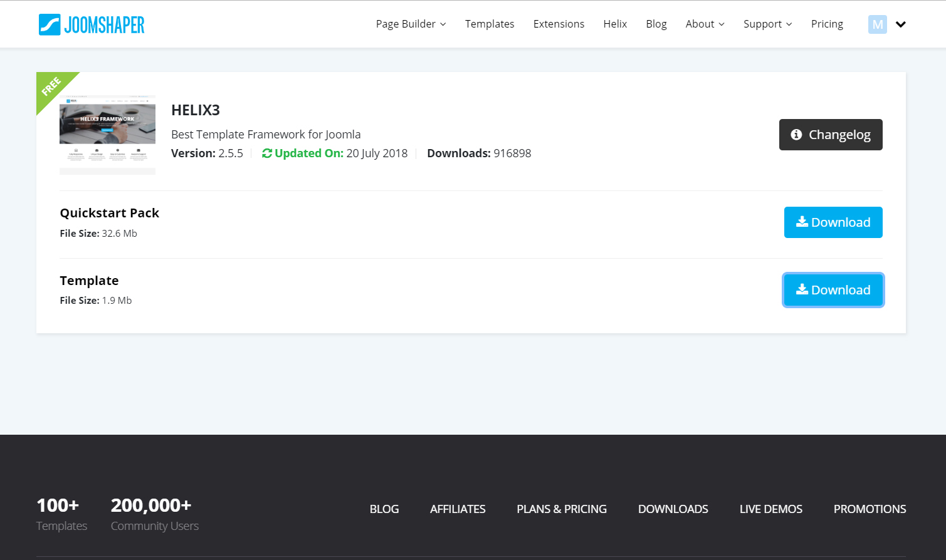This screenshot has width=946, height=560.
Task: Click the 'File Size: 1.9 Mb' text
Action: coord(96,300)
